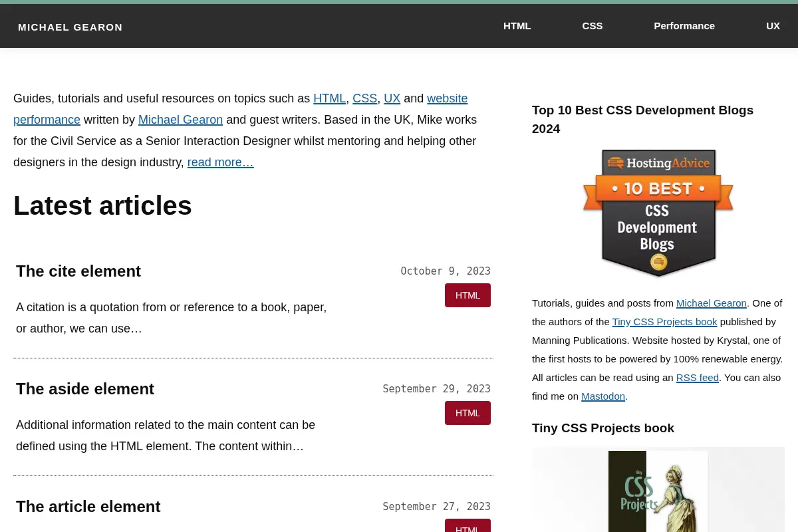Visit Michael Gearon author link in intro
Viewport: 798px width, 532px height.
pos(180,120)
